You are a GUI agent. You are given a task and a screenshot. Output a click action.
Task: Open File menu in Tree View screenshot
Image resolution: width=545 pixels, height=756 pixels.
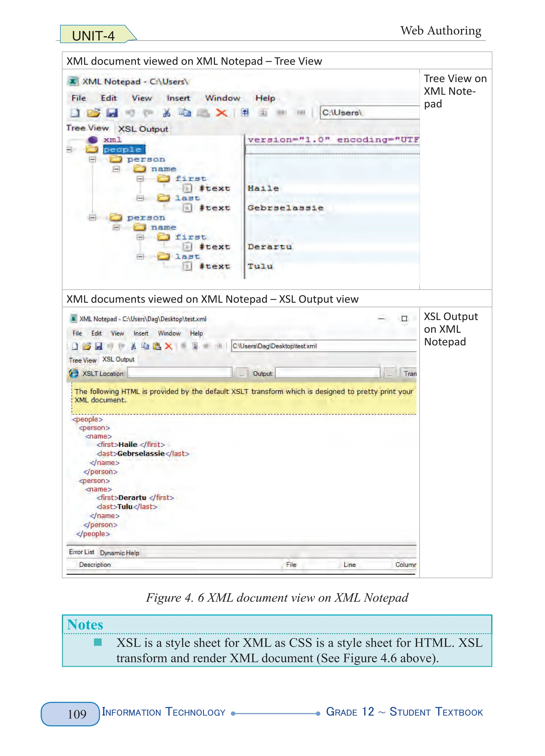[x=79, y=98]
